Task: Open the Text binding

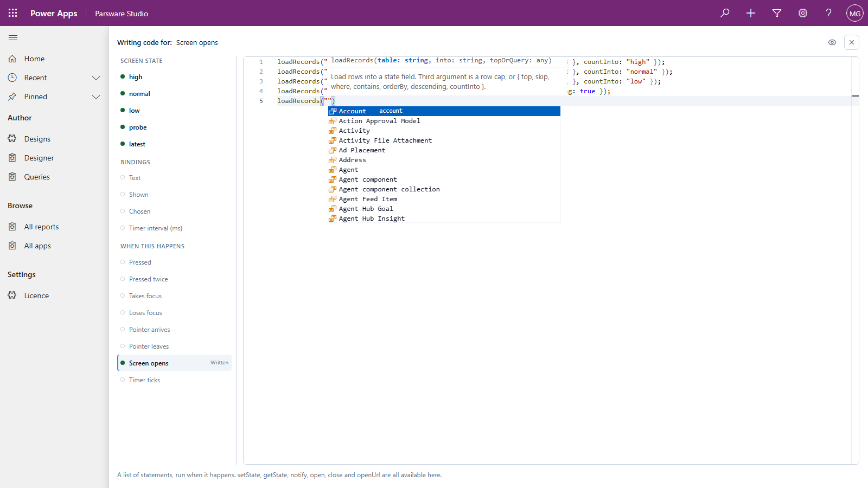Action: [174, 178]
